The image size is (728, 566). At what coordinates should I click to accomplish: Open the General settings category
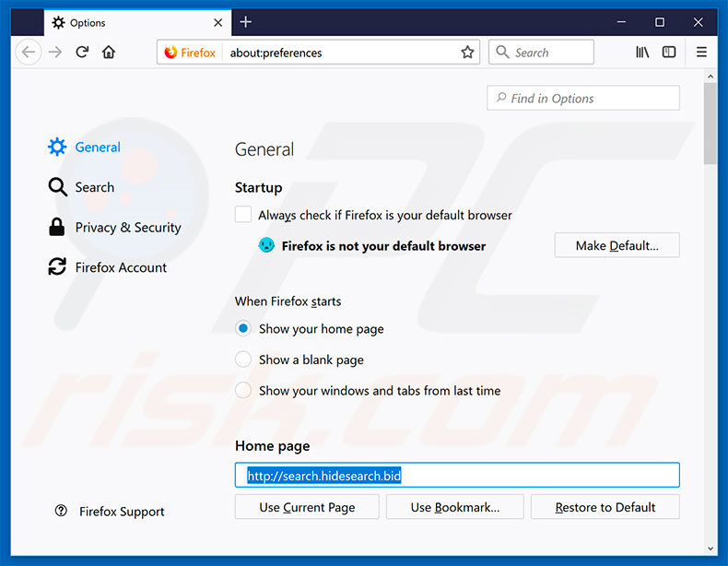[x=84, y=147]
